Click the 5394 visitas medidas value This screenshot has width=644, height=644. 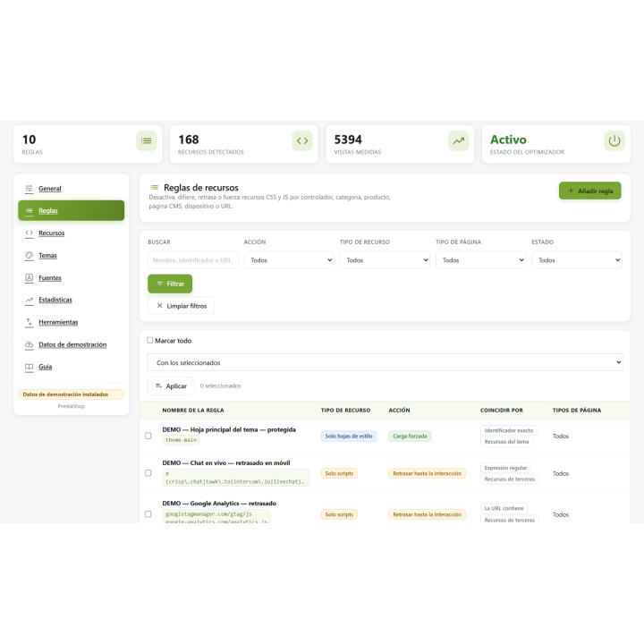pyautogui.click(x=348, y=140)
